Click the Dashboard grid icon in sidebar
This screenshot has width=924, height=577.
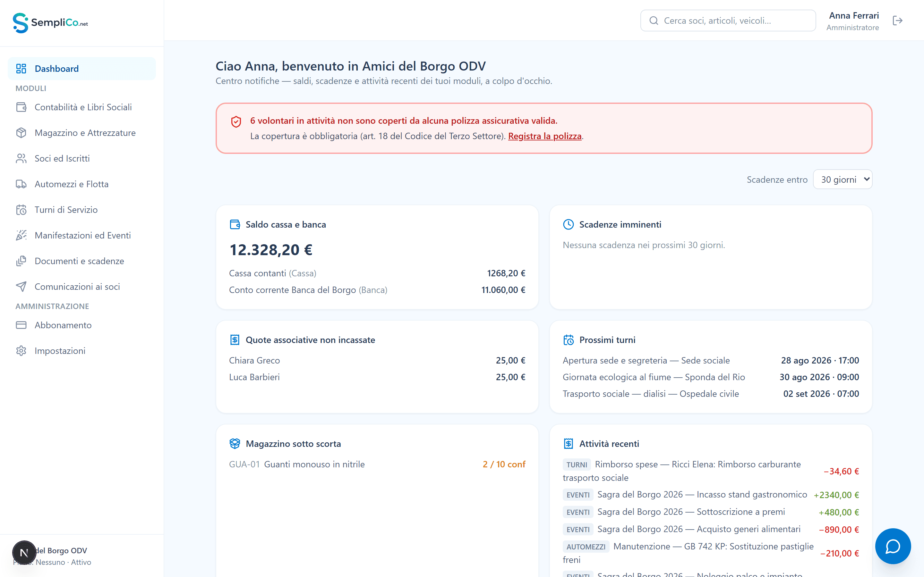pyautogui.click(x=21, y=69)
